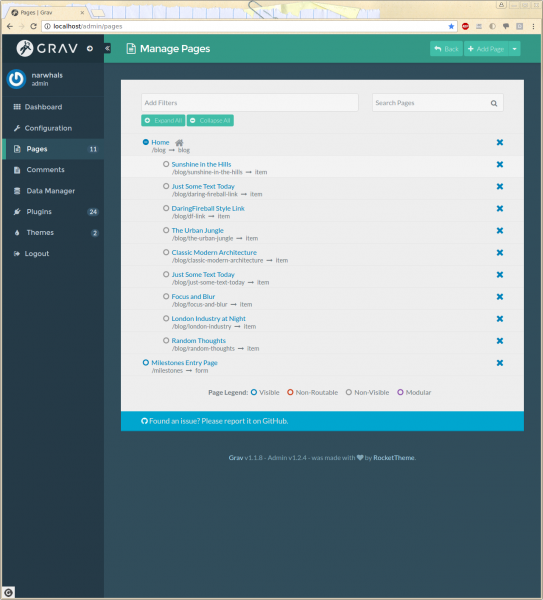Delete Sunshine in the Hills page

(x=500, y=165)
